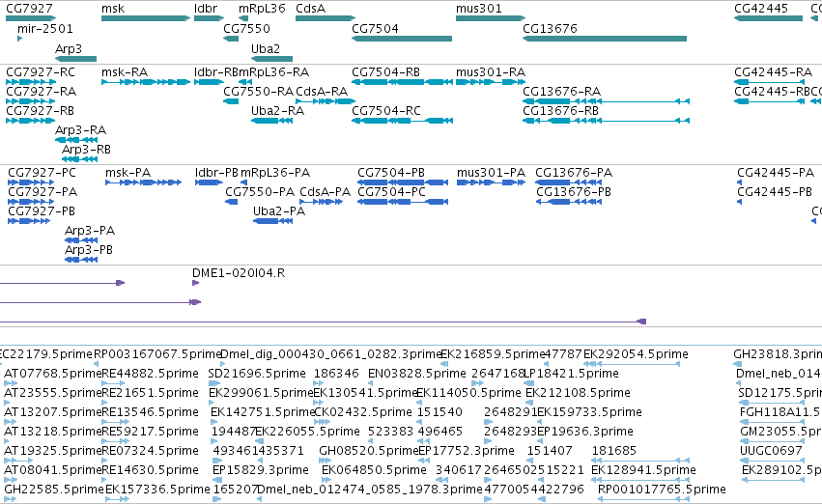Viewport: 822px width, 504px height.
Task: Select EST EP15829.3prime
Action: pos(261,470)
